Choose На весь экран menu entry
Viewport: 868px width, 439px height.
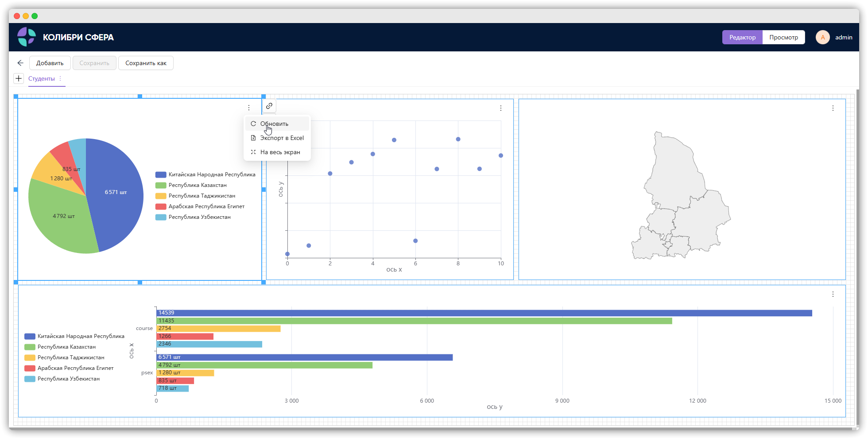277,152
